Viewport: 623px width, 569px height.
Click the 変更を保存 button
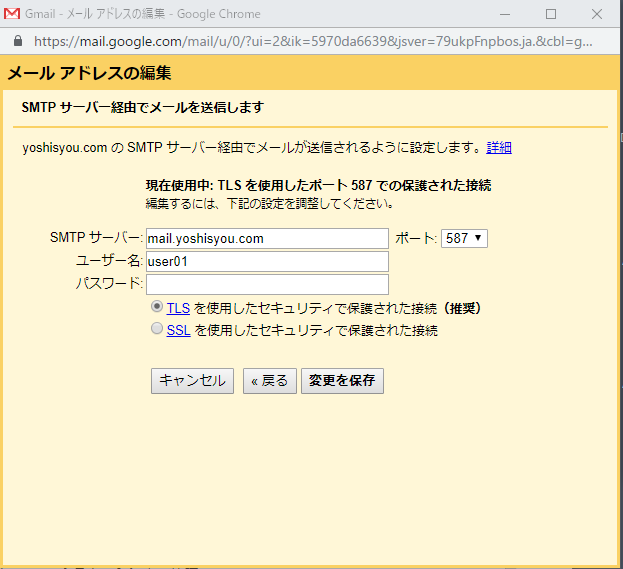(x=342, y=381)
